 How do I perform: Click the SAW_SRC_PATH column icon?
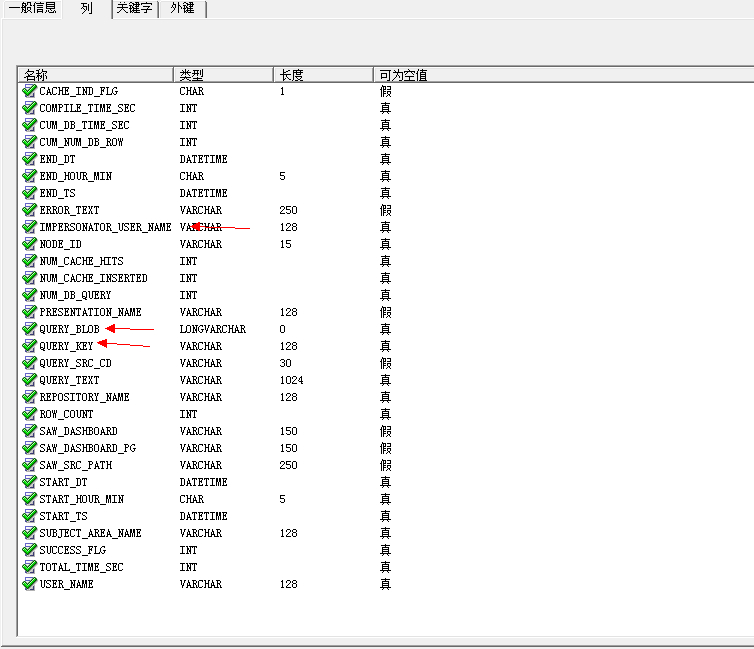[x=29, y=464]
